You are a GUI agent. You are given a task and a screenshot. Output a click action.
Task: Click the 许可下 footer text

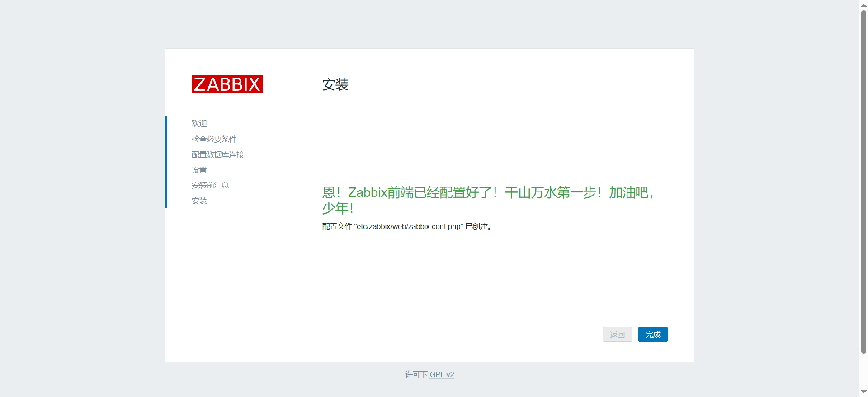tap(416, 374)
